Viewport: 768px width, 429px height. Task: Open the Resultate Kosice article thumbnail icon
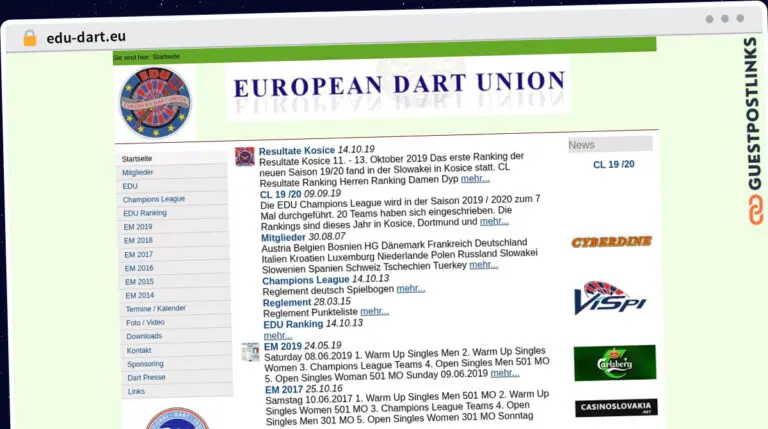click(244, 157)
